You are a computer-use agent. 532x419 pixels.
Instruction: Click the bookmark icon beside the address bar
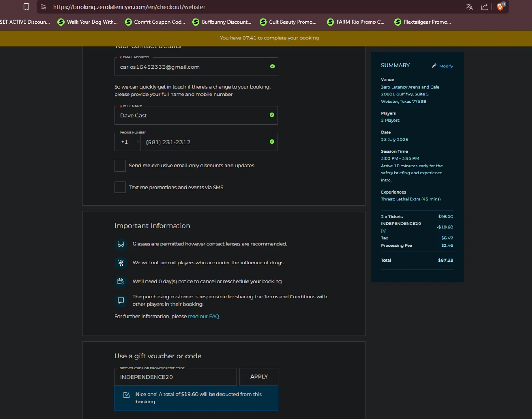click(26, 7)
